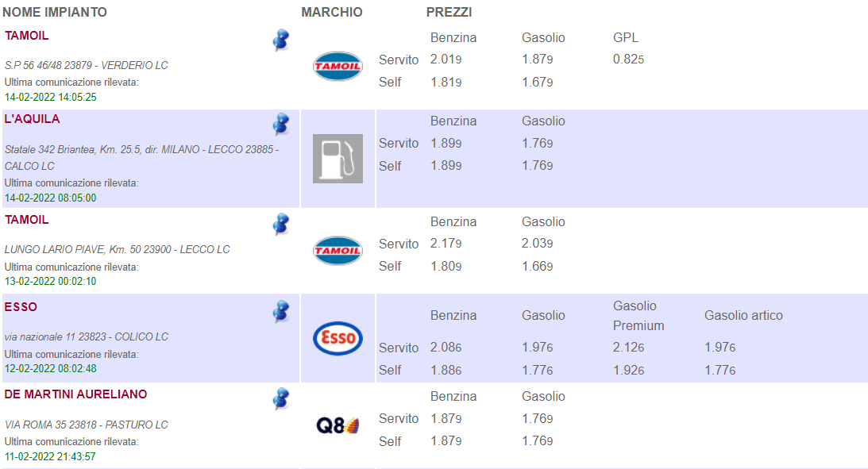Screen dimensions: 868x469
Task: Open the TAMOIL Lungo Lario Piave link
Action: (x=27, y=220)
